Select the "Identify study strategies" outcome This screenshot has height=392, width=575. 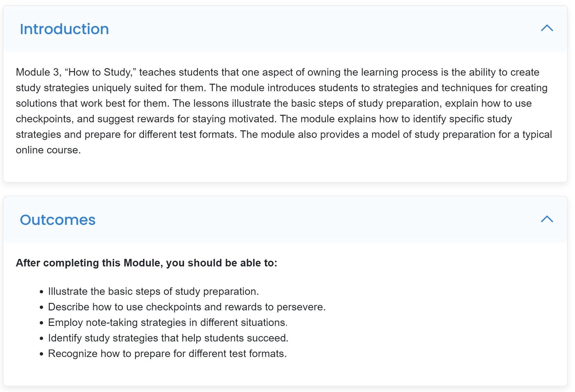pos(168,338)
